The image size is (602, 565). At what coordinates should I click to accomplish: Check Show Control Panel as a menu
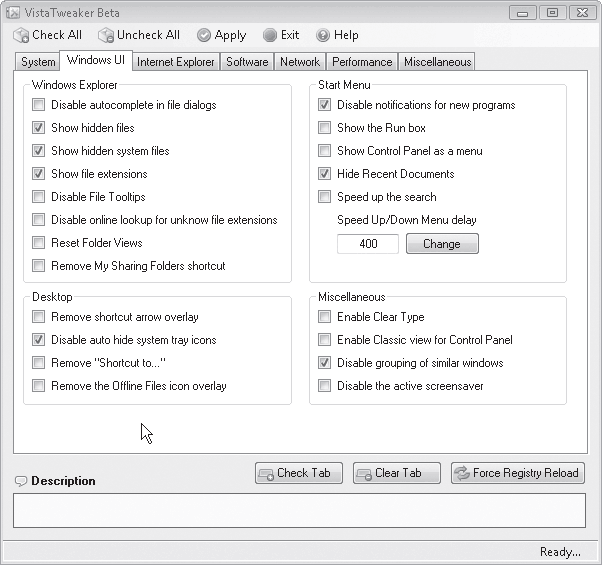(x=324, y=151)
